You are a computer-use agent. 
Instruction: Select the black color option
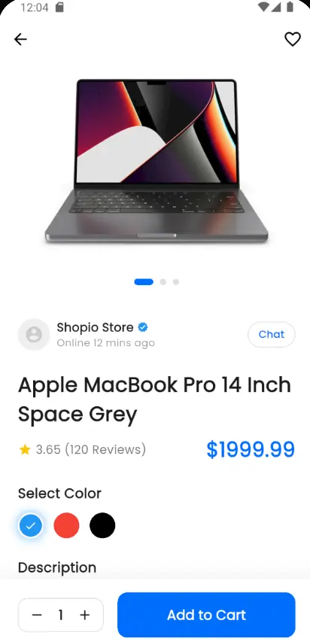(x=102, y=525)
